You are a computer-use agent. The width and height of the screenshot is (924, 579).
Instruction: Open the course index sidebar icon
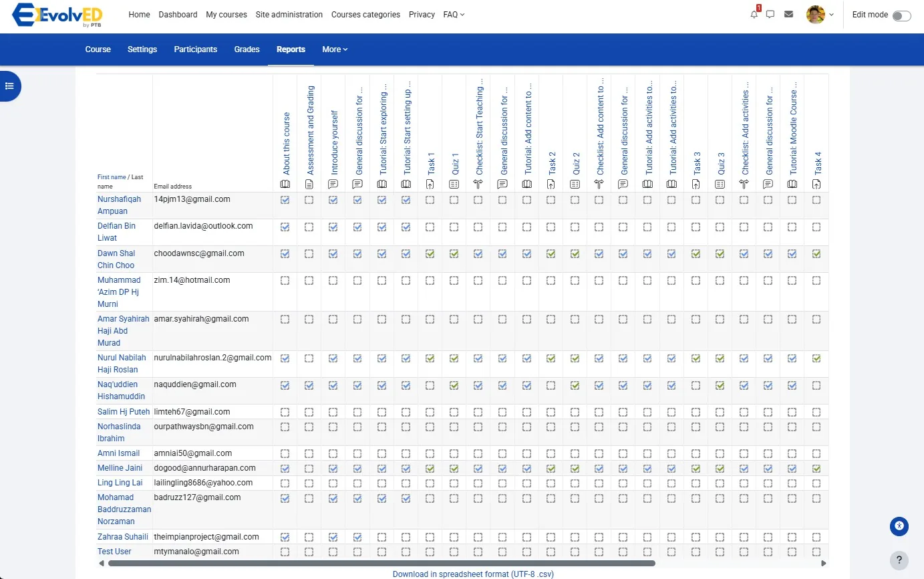coord(9,86)
